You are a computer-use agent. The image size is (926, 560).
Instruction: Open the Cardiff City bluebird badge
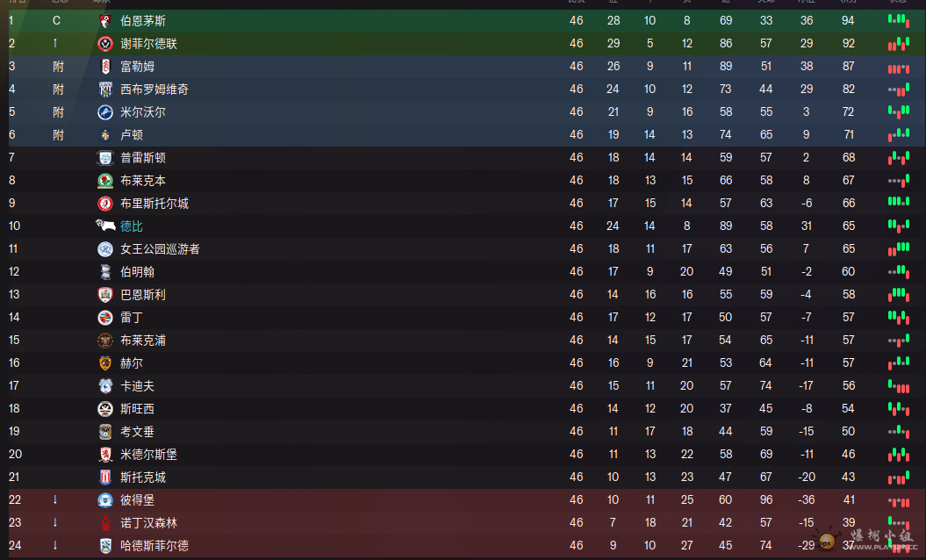pos(105,385)
